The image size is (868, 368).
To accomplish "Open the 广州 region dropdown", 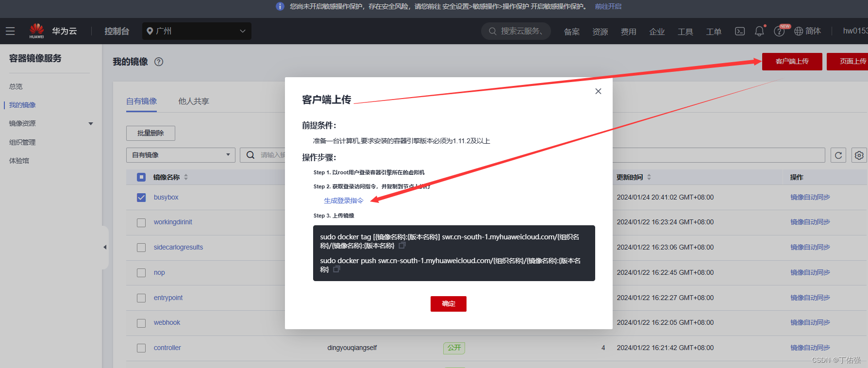I will pos(197,31).
